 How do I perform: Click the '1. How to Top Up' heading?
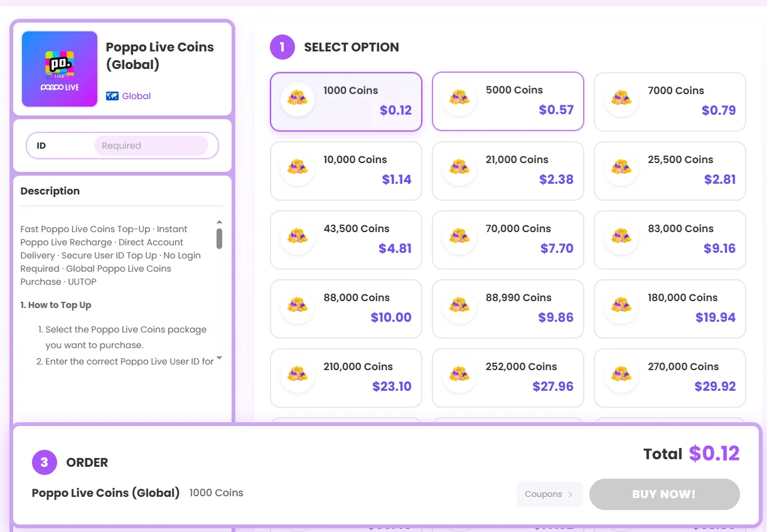pyautogui.click(x=56, y=305)
